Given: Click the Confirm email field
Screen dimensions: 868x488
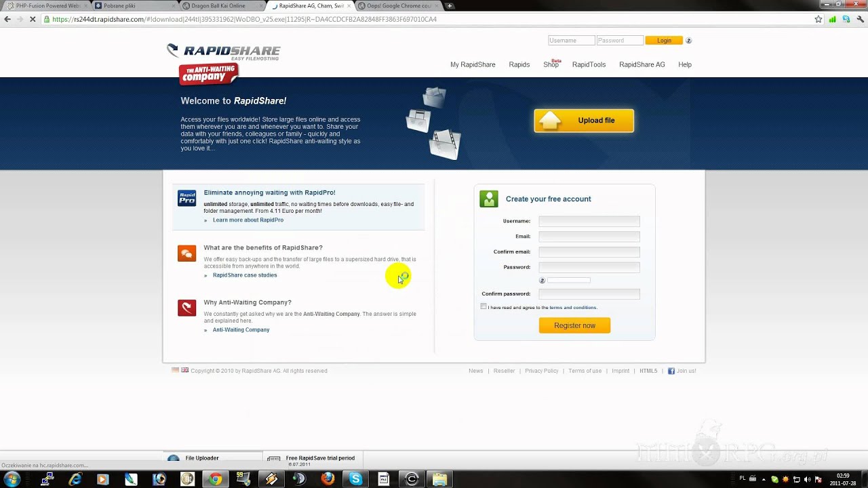Looking at the screenshot, I should point(589,252).
